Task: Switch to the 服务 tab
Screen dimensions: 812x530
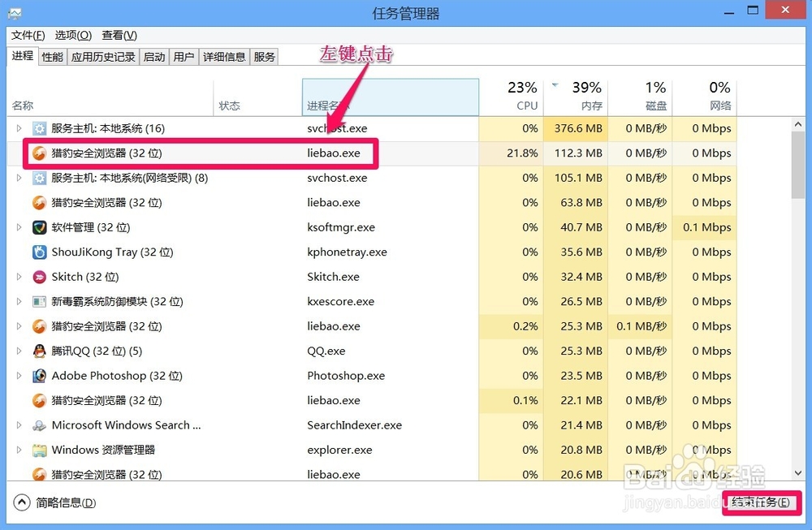Action: click(x=264, y=57)
